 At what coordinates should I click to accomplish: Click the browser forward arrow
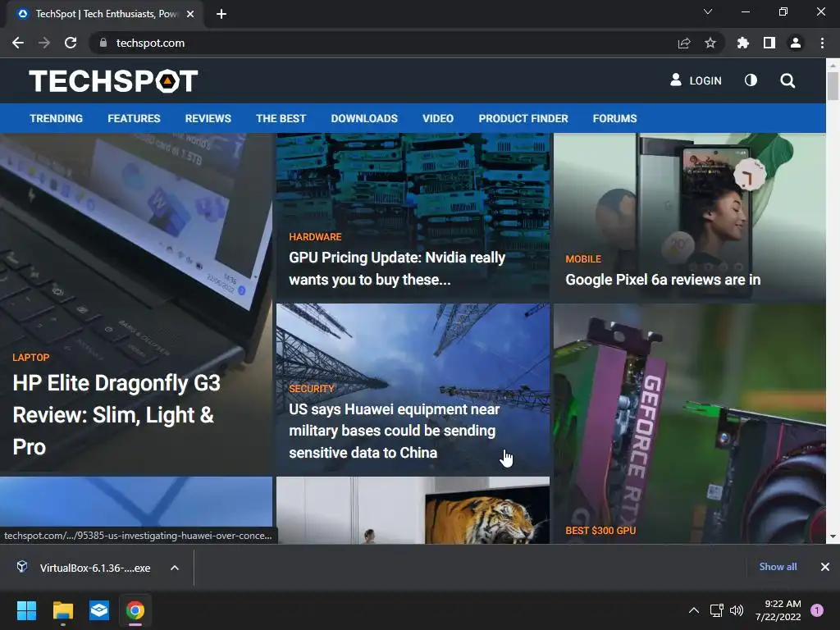click(44, 43)
